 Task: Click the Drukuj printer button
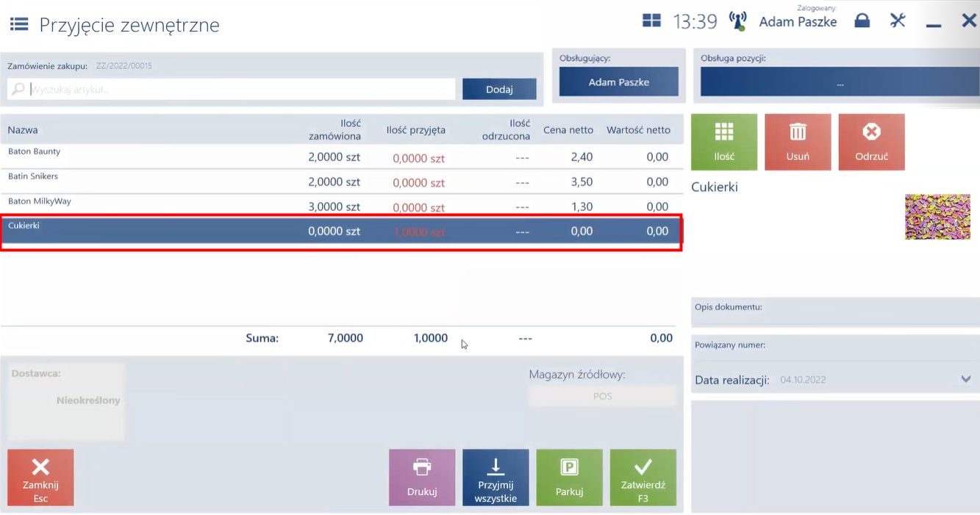pos(422,478)
